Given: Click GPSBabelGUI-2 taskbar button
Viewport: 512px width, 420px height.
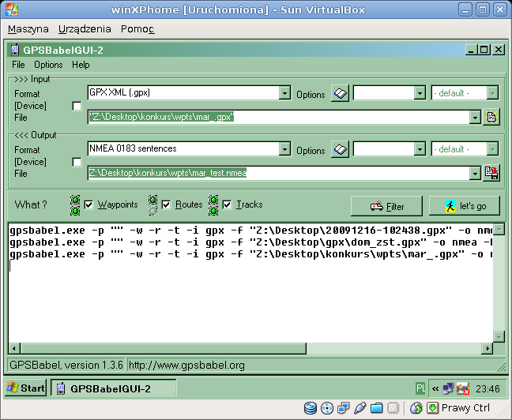Looking at the screenshot, I should [114, 388].
